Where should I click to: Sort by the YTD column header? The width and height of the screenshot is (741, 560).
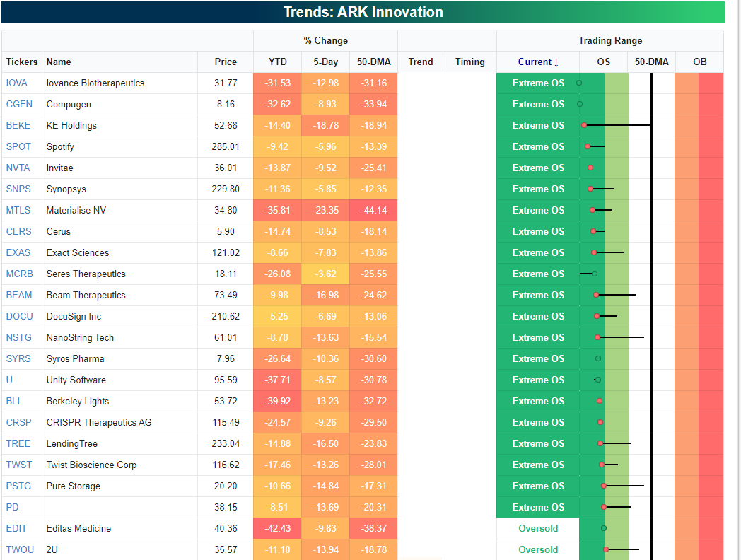pos(277,62)
